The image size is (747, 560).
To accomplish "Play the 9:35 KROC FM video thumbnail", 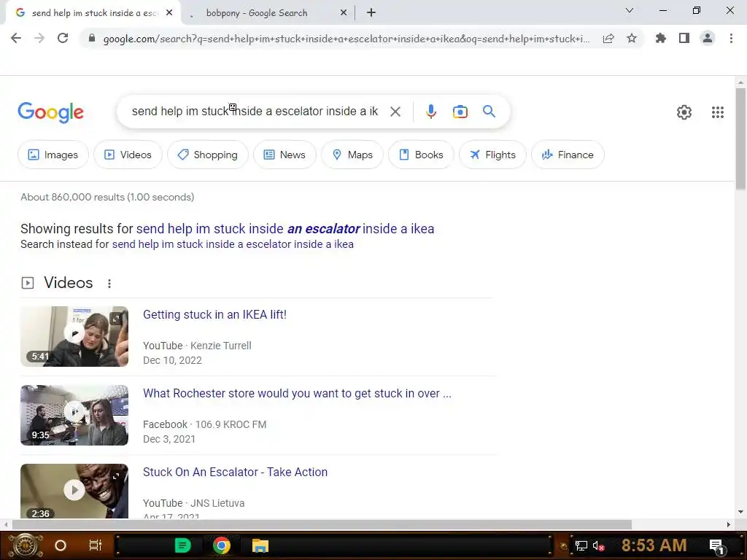I will click(74, 415).
